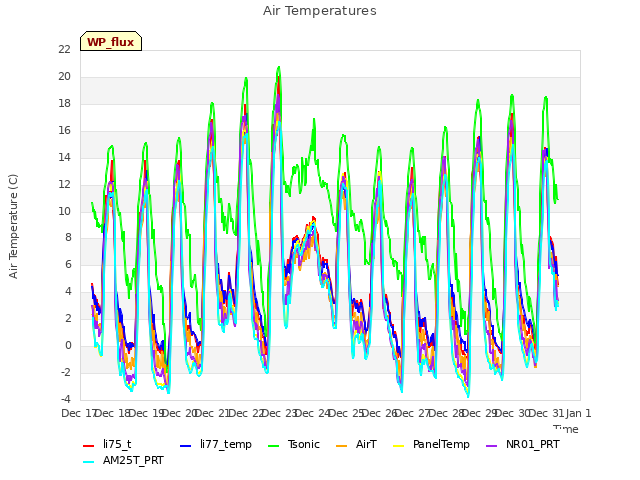Click the 22 y-axis tick label

pyautogui.click(x=64, y=49)
